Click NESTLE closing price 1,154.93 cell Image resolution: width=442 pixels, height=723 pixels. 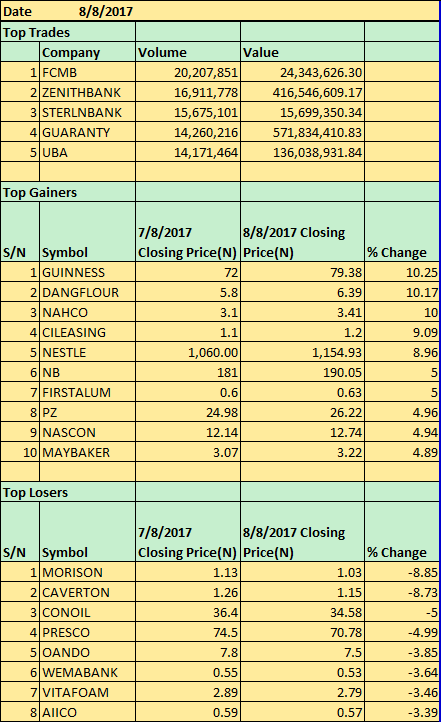302,352
